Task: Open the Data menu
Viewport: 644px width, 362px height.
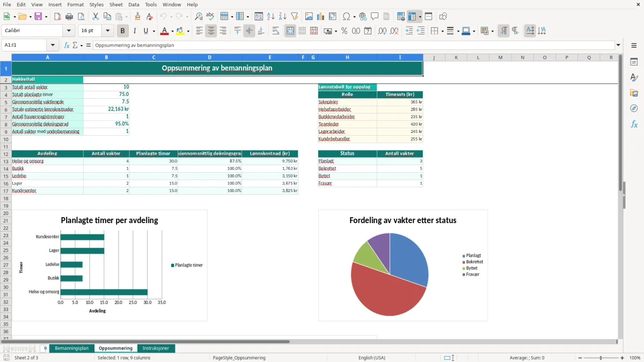Action: pos(134,4)
